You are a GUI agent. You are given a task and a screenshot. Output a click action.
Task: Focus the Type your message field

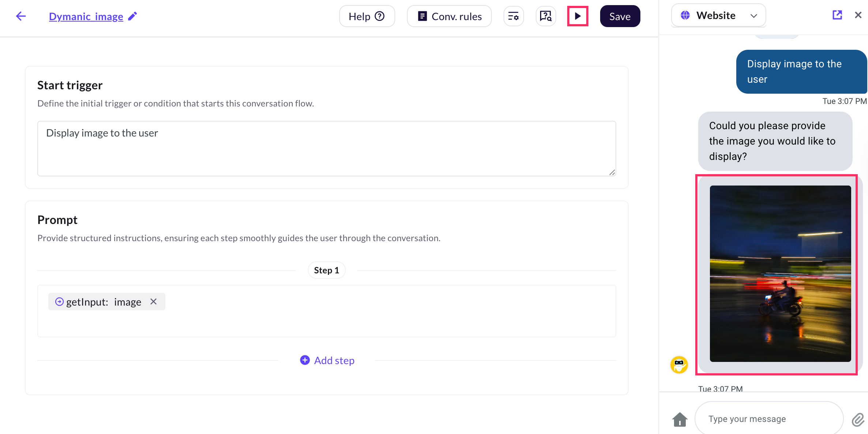point(768,419)
